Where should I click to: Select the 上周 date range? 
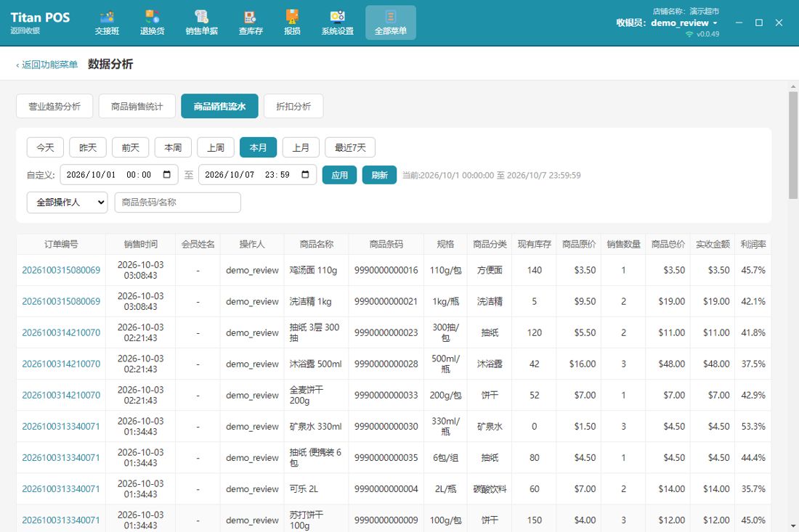[x=216, y=147]
